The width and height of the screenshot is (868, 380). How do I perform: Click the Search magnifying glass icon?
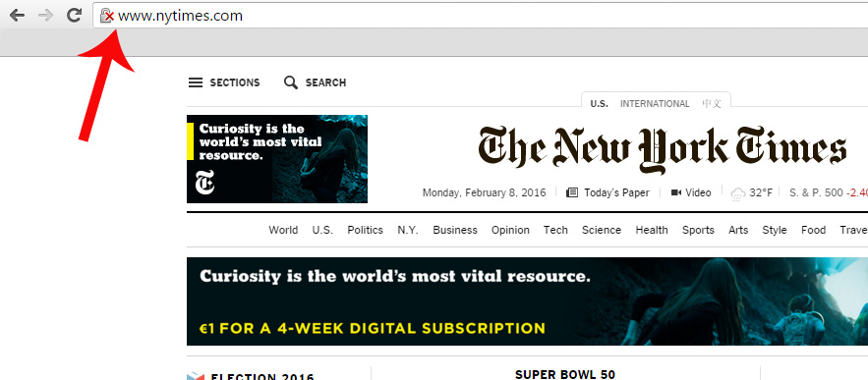click(x=291, y=82)
